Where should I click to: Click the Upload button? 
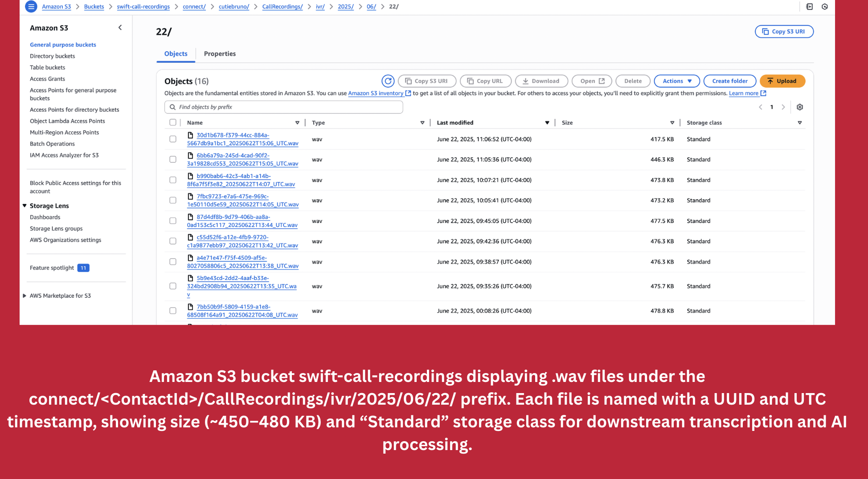pyautogui.click(x=782, y=81)
